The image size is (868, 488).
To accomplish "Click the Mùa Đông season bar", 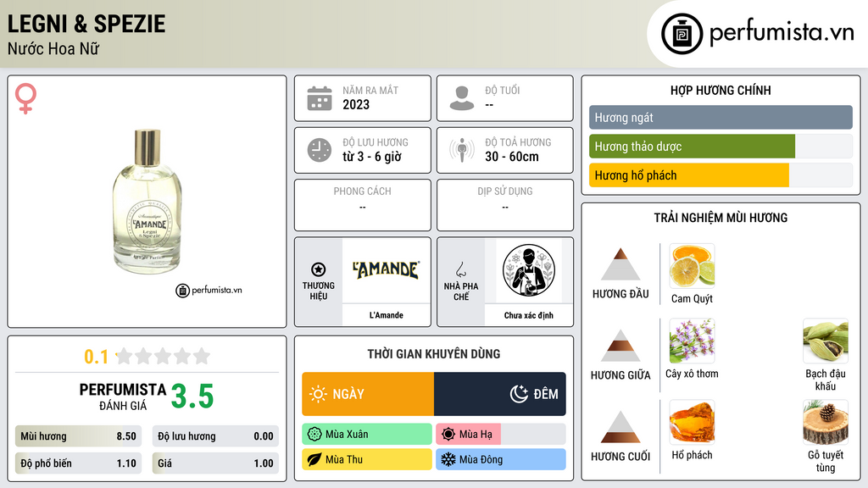I will (501, 459).
